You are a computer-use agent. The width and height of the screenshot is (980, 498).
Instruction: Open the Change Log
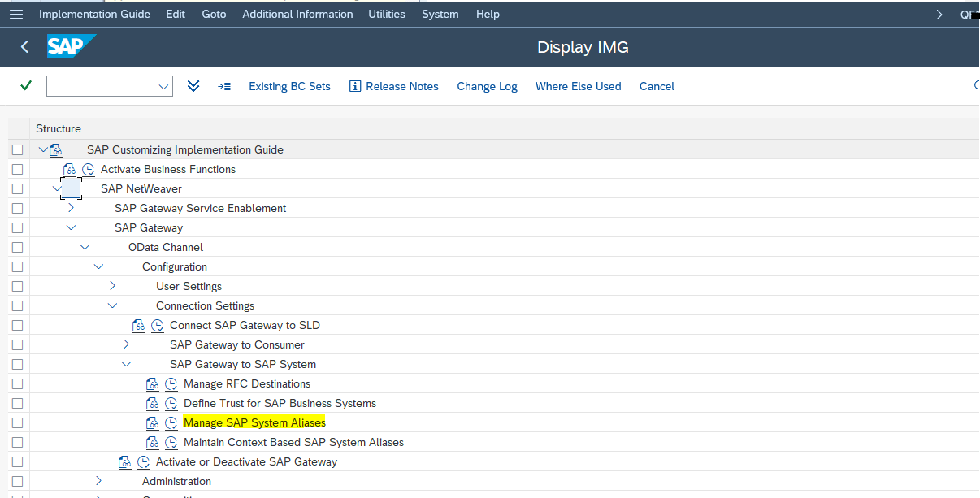pos(487,86)
